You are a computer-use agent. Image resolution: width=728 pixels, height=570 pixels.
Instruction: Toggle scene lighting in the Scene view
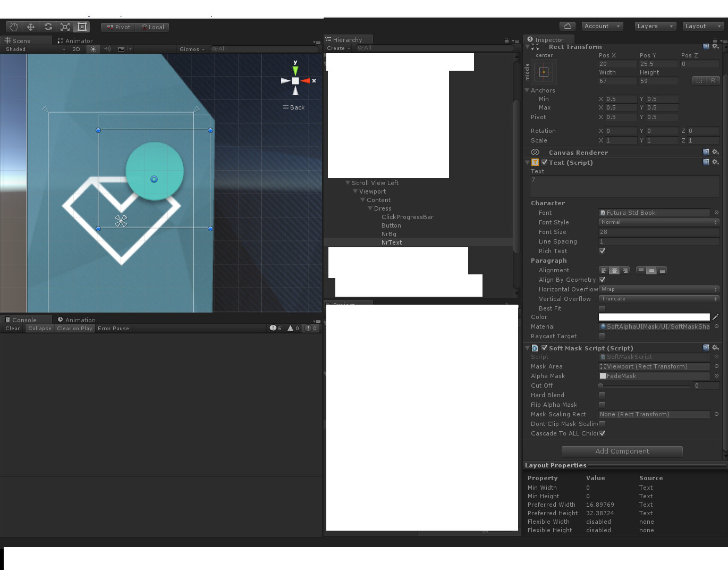93,49
